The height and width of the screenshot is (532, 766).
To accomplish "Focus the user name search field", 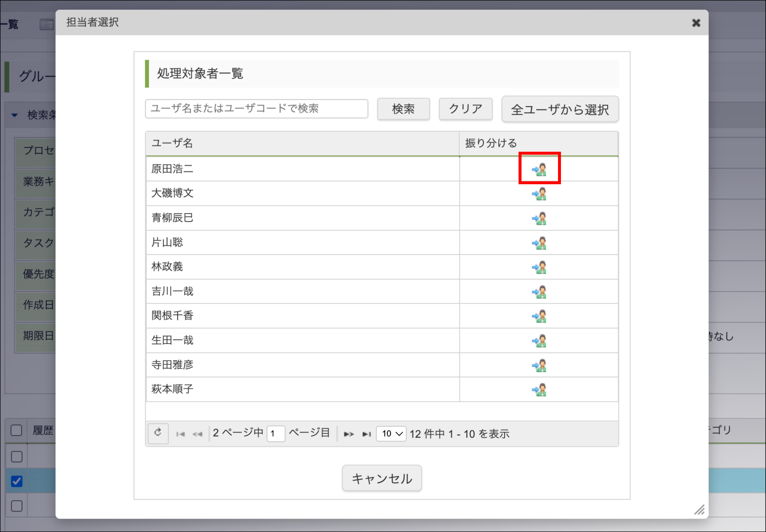I will pos(256,109).
